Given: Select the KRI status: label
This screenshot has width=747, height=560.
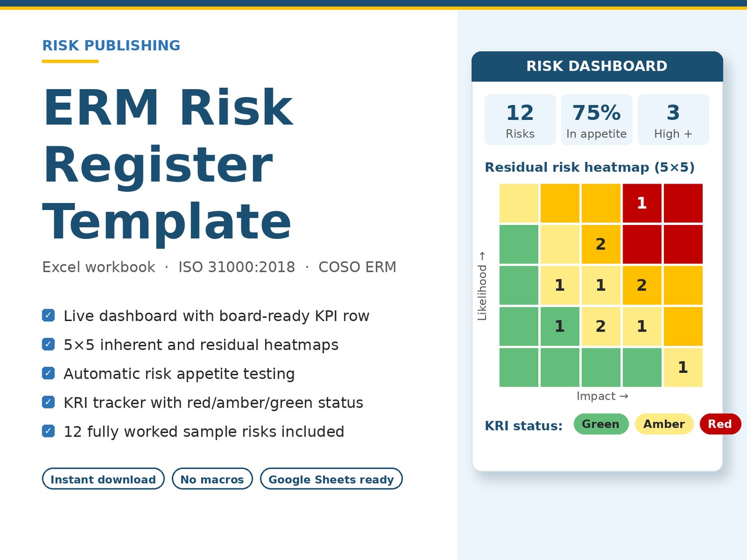Looking at the screenshot, I should [x=523, y=426].
